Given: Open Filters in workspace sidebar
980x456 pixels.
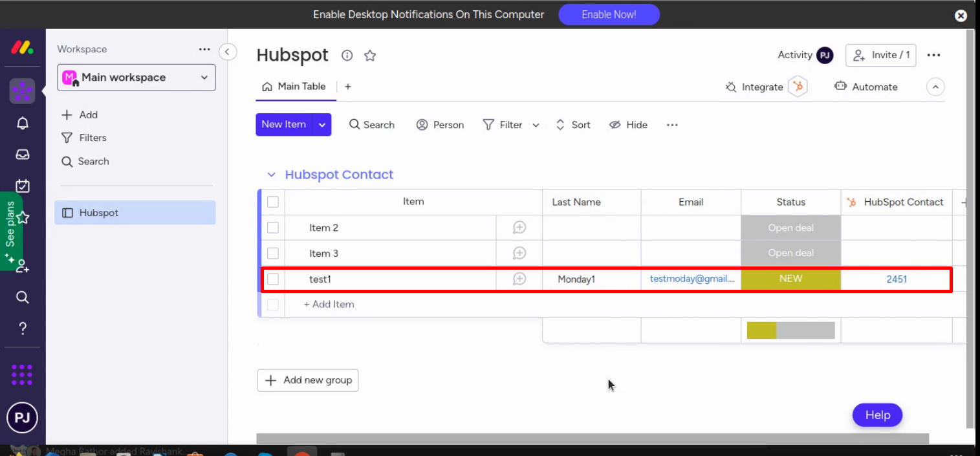Looking at the screenshot, I should 83,138.
